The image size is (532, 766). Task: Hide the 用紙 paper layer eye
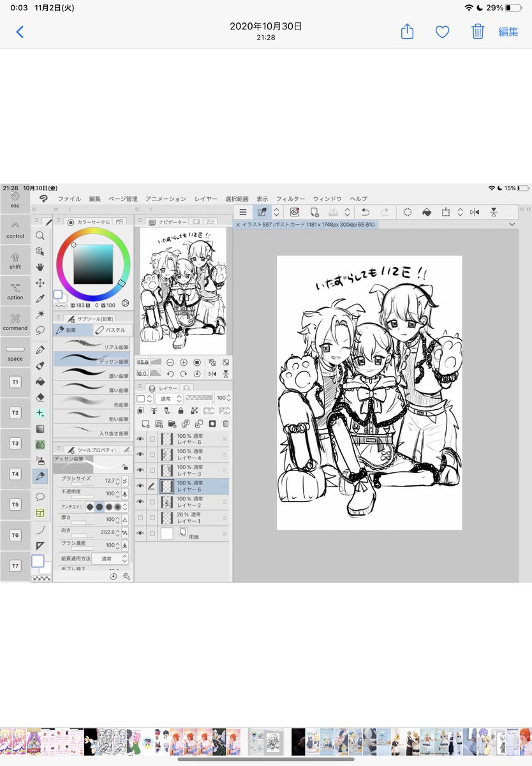coord(140,534)
